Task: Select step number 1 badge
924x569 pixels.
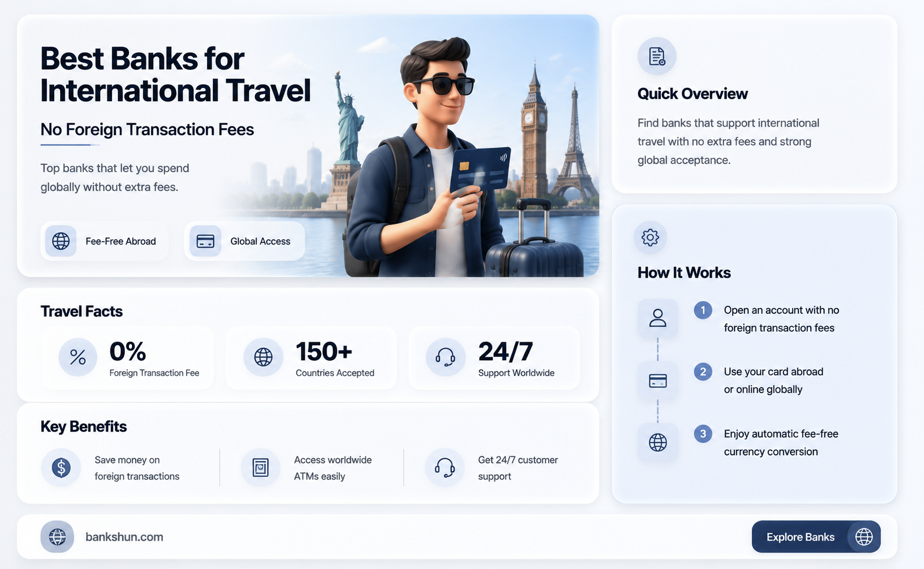Action: click(x=703, y=311)
